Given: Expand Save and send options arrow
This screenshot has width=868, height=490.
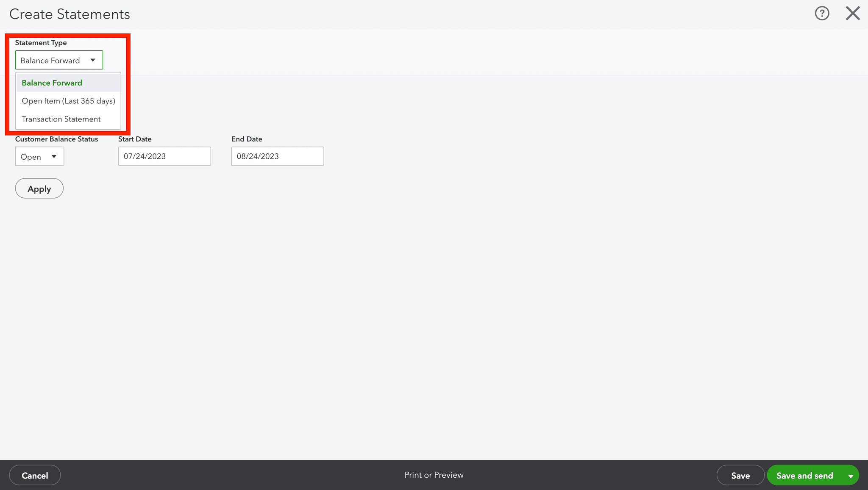Looking at the screenshot, I should click(x=851, y=475).
